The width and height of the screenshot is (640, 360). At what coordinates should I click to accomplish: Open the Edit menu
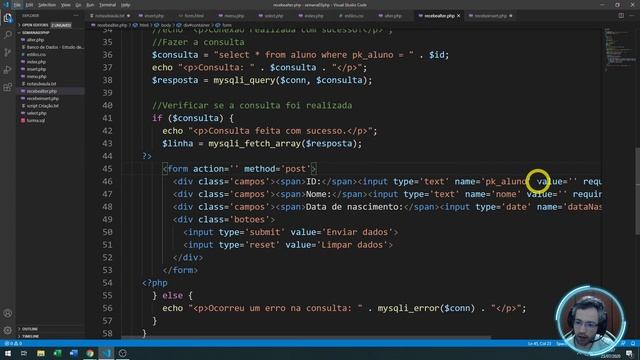(29, 5)
